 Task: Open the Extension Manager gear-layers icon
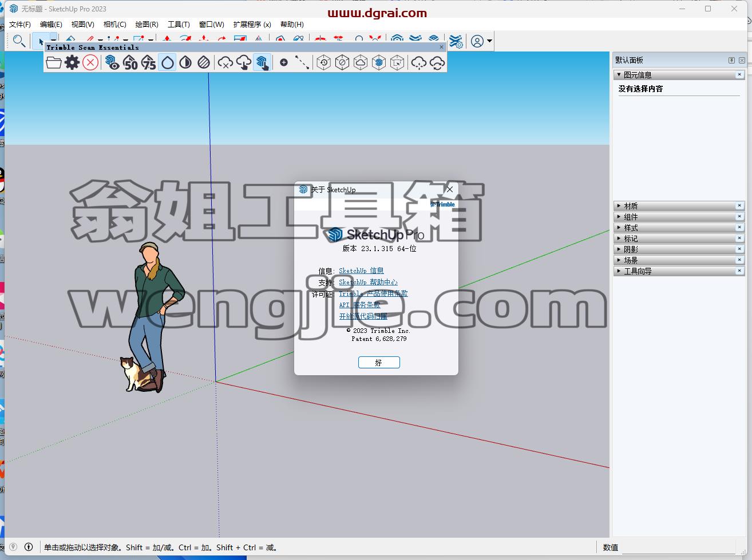456,41
